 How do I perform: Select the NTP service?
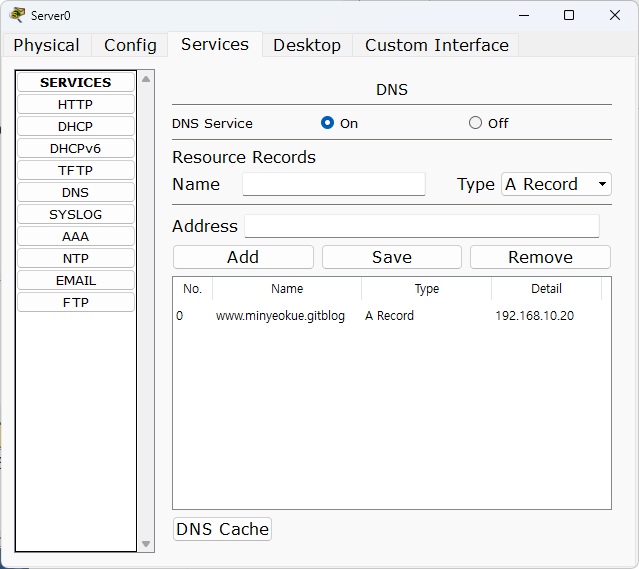click(x=76, y=258)
